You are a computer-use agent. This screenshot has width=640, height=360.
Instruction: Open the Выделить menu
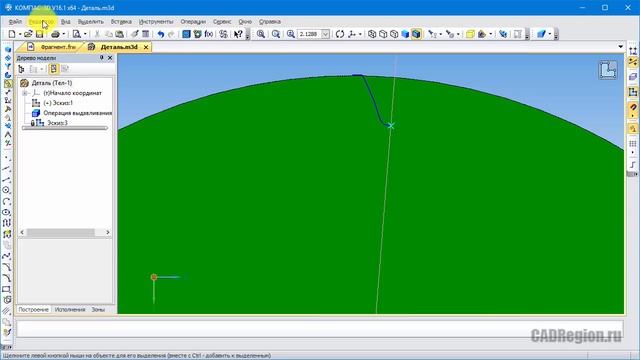pyautogui.click(x=91, y=22)
